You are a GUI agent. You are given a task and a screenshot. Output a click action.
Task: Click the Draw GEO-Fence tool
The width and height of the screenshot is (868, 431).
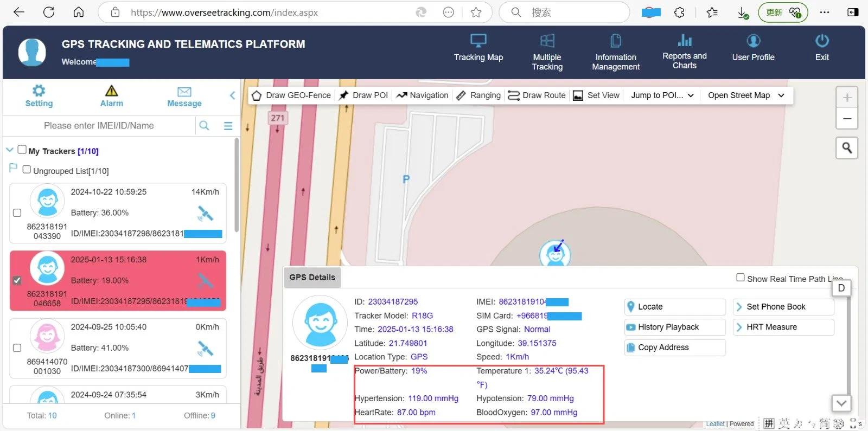click(x=291, y=95)
